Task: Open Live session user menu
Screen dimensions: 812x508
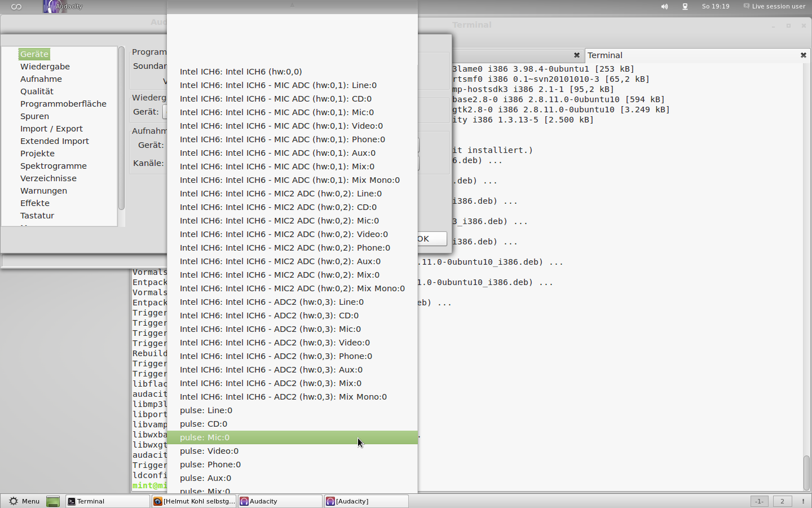Action: [774, 7]
